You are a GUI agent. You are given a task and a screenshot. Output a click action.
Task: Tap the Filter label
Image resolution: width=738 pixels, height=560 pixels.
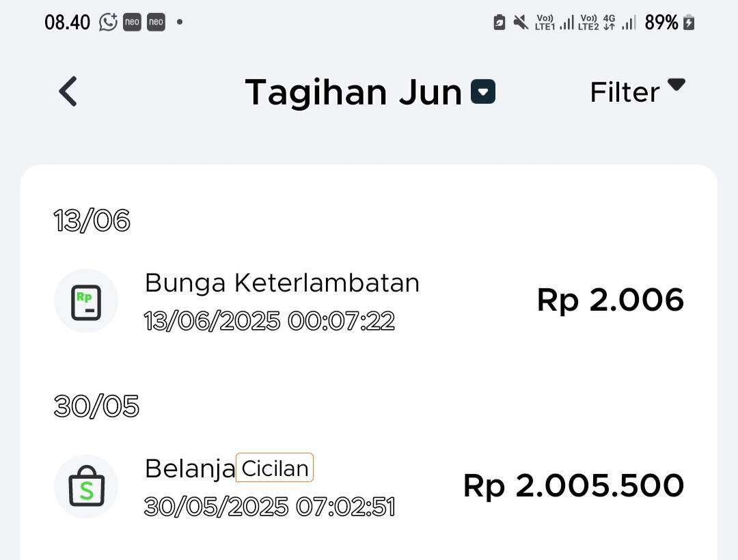click(x=625, y=92)
